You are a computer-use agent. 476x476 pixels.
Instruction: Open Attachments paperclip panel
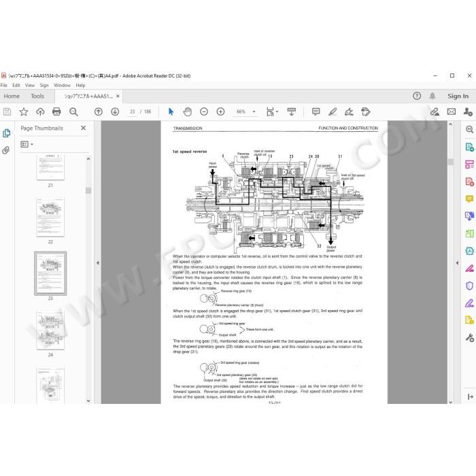6,150
